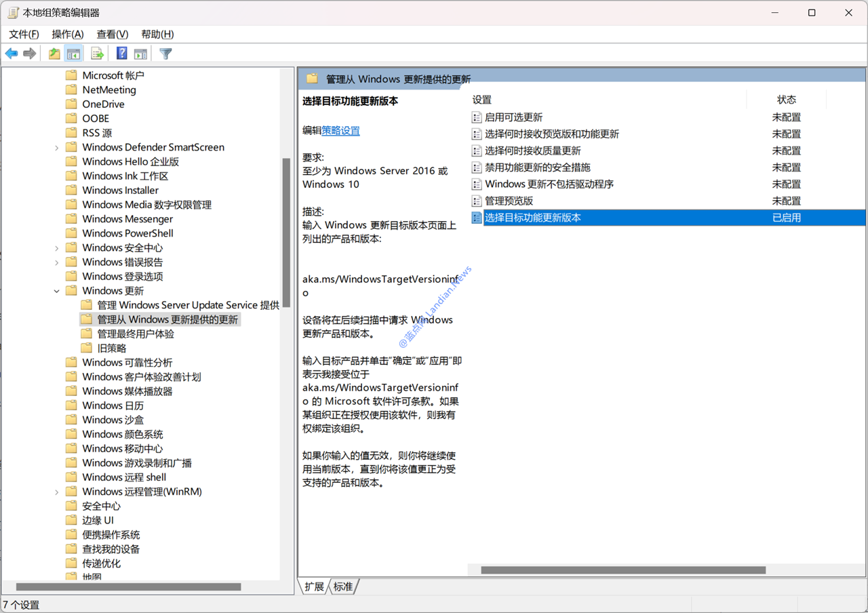The width and height of the screenshot is (868, 613).
Task: Collapse the Windows 更新 tree node
Action: tap(57, 291)
